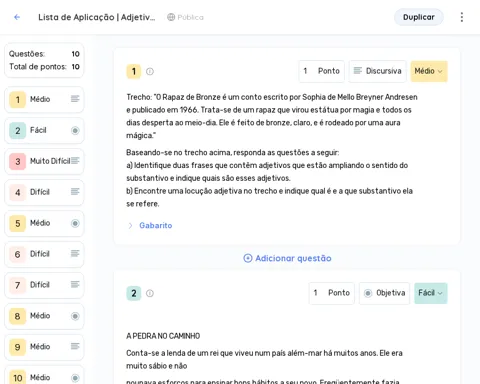This screenshot has height=384, width=480.
Task: Select sidebar question 8 Médio
Action: pos(44,316)
